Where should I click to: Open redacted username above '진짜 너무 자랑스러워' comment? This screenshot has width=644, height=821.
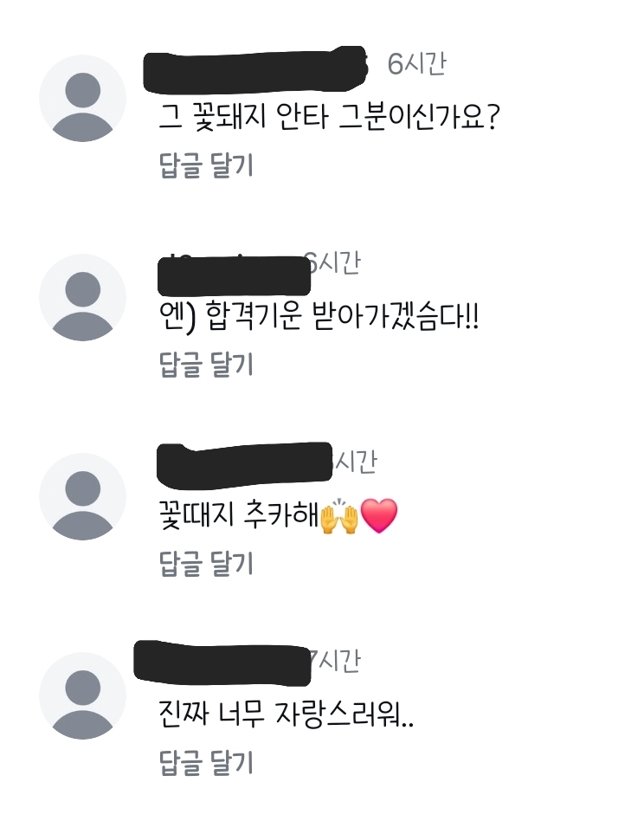[x=222, y=663]
